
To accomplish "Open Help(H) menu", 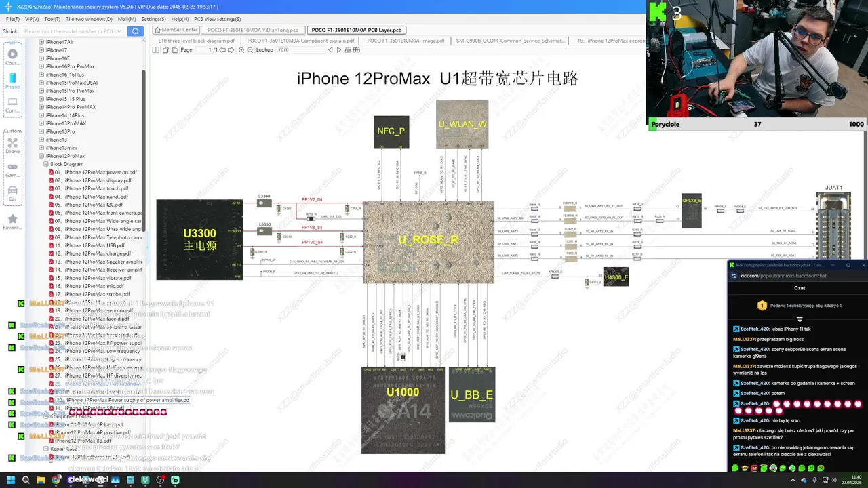I will point(180,19).
